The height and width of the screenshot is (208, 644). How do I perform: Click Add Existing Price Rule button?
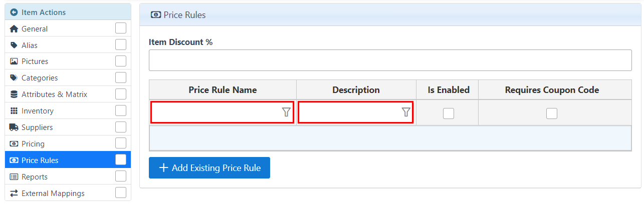point(209,168)
